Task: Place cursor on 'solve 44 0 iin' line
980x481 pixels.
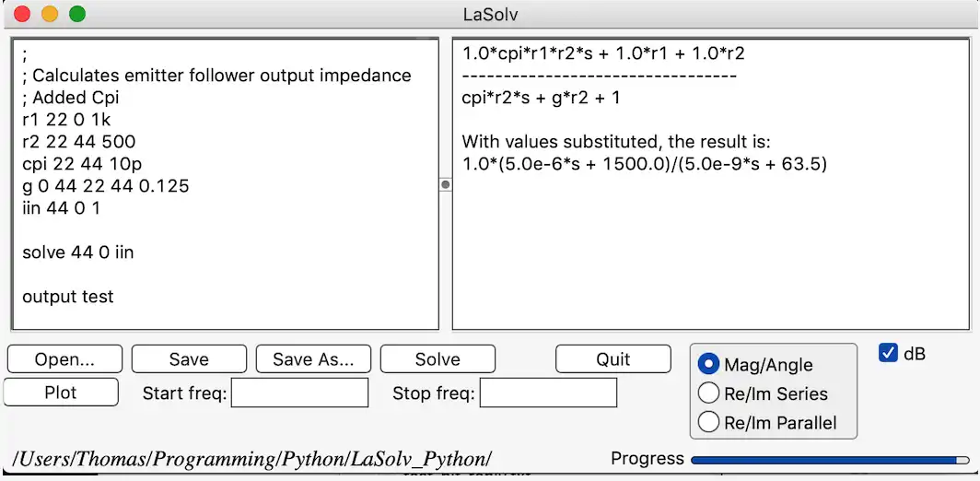Action: click(x=78, y=252)
